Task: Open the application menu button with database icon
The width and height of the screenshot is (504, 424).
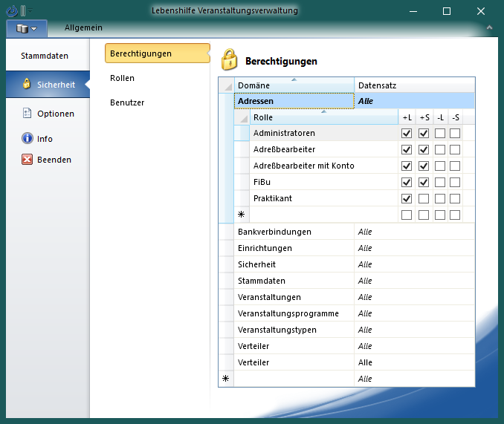Action: pyautogui.click(x=27, y=28)
